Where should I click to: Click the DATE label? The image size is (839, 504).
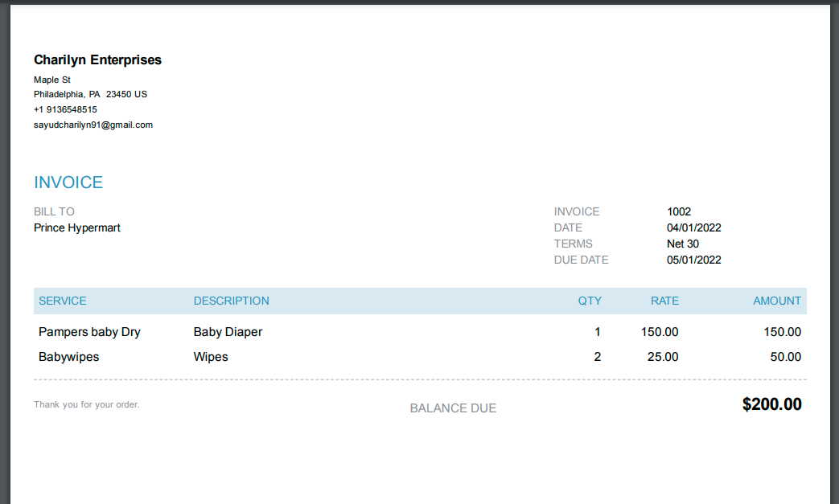point(568,227)
